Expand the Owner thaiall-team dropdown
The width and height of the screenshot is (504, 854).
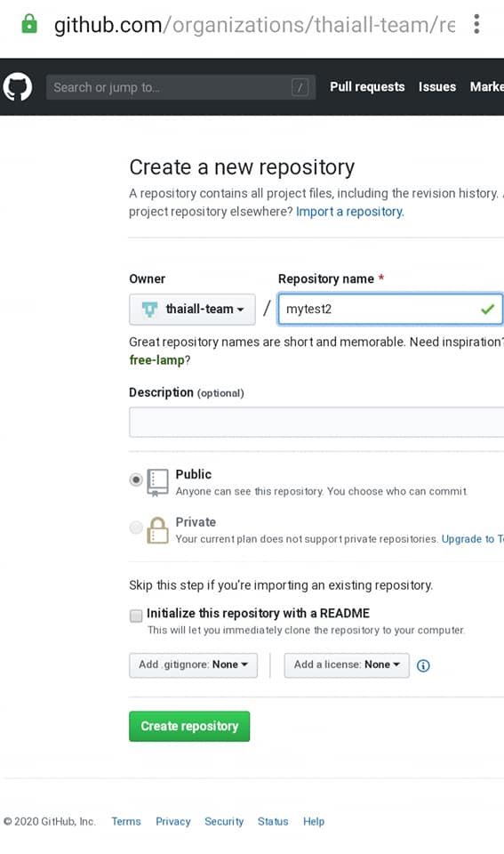coord(192,310)
